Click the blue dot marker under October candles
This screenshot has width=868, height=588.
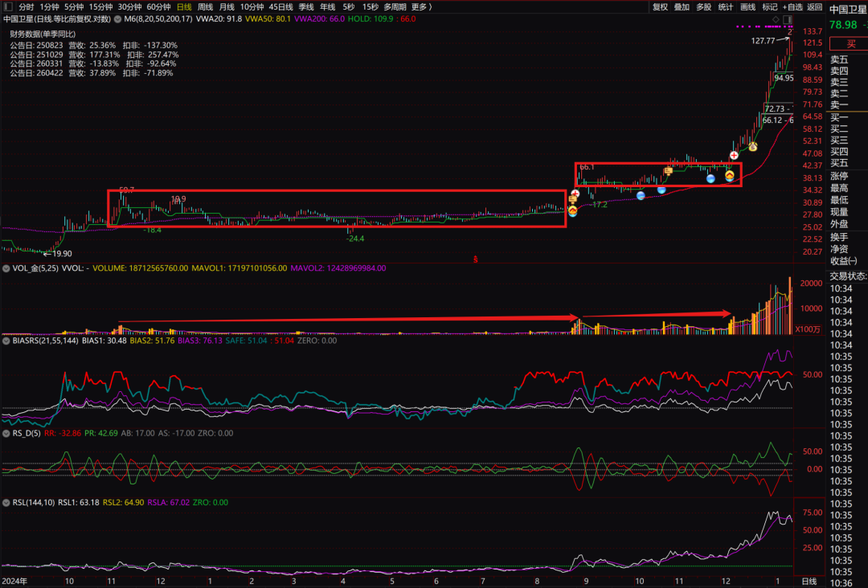[641, 195]
